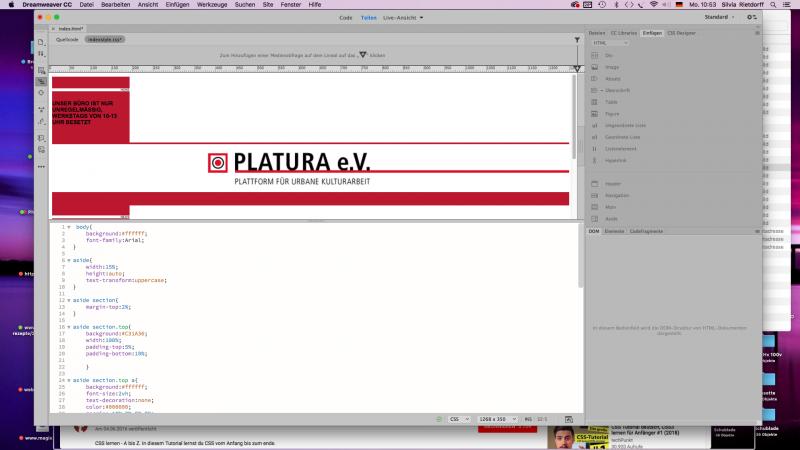Switch to the CSS Designer tab
This screenshot has width=800, height=450.
click(x=682, y=33)
